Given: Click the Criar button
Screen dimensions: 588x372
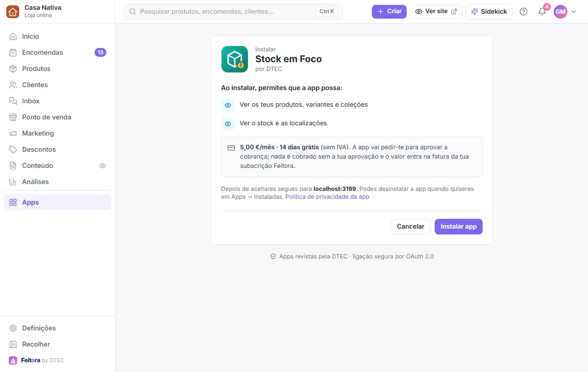Looking at the screenshot, I should click(389, 11).
